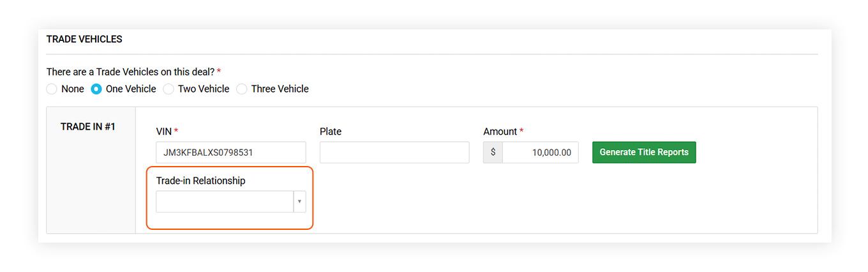Image resolution: width=868 pixels, height=272 pixels.
Task: Click the red asterisk beside Amount
Action: click(x=521, y=132)
